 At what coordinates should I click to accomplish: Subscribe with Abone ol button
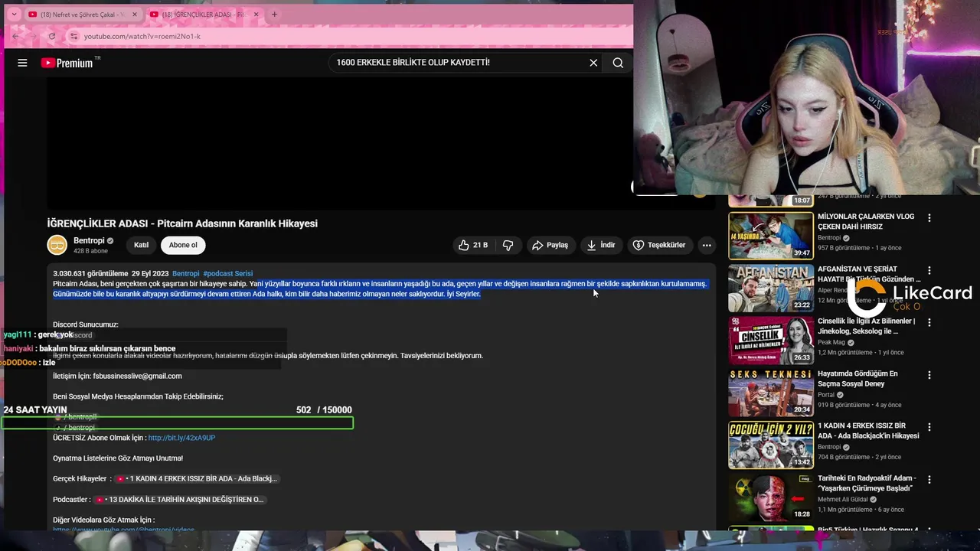(183, 245)
